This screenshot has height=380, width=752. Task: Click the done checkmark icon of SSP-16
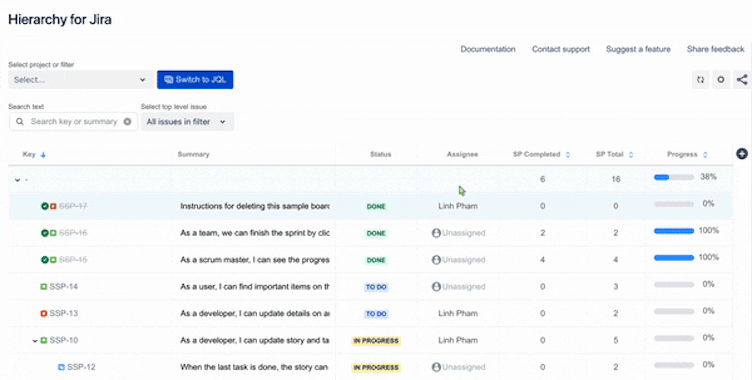tap(45, 233)
